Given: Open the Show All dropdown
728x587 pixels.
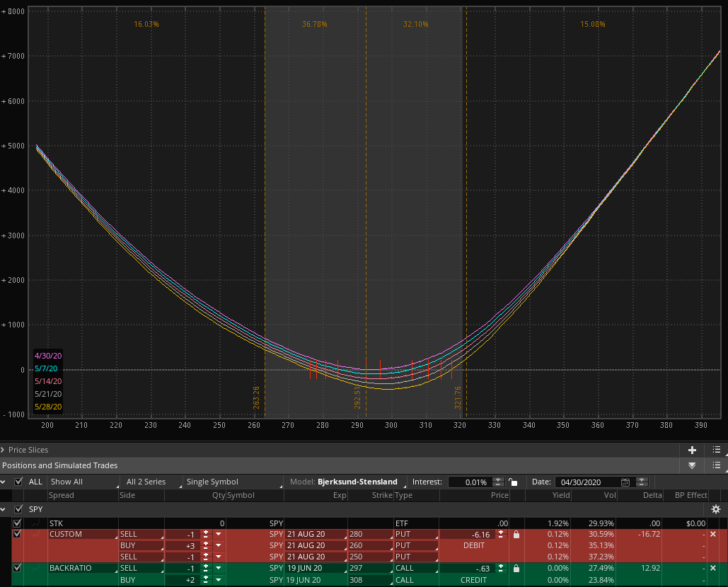Looking at the screenshot, I should click(x=81, y=482).
